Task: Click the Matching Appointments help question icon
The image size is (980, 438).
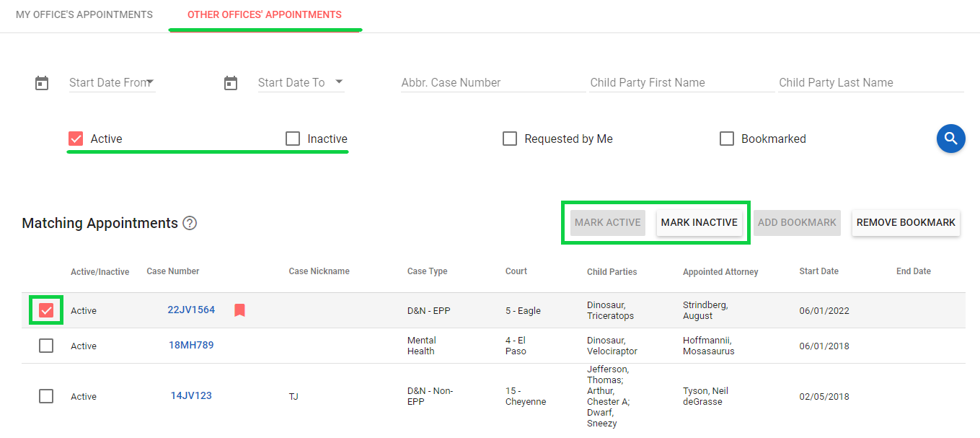Action: coord(190,224)
